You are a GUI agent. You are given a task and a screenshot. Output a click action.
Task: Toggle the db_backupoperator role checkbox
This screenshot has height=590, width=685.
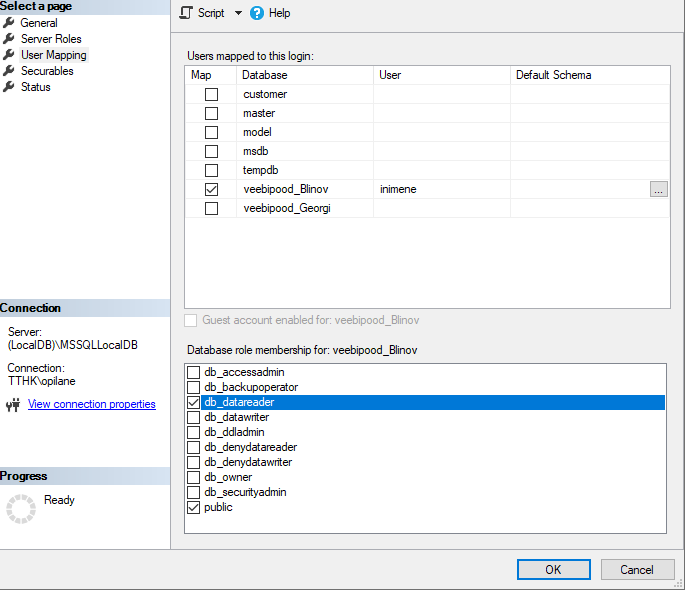(194, 387)
